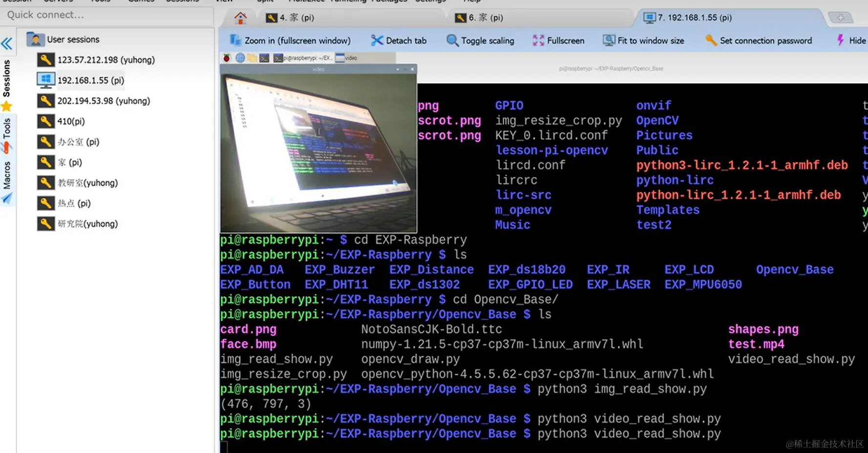868x453 pixels.
Task: Open session 热点 (pi)
Action: pos(74,203)
